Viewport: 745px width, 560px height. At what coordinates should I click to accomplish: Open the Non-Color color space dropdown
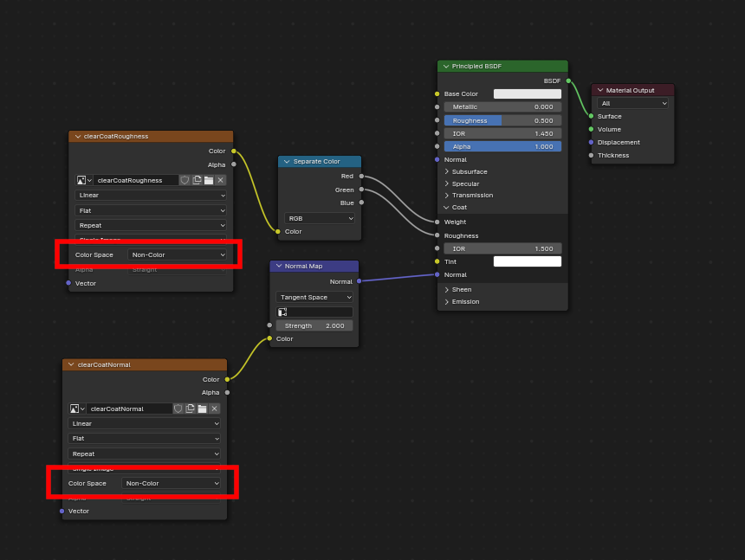coord(178,254)
